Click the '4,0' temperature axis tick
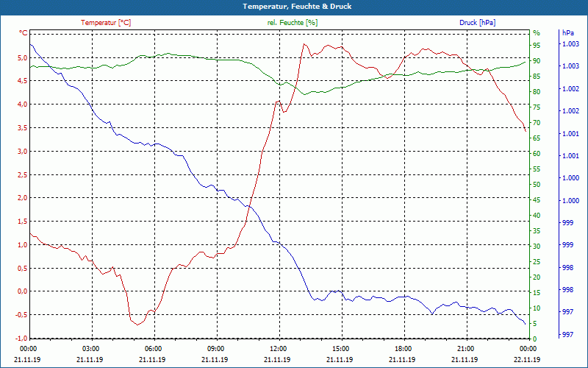The height and width of the screenshot is (368, 588). 23,105
